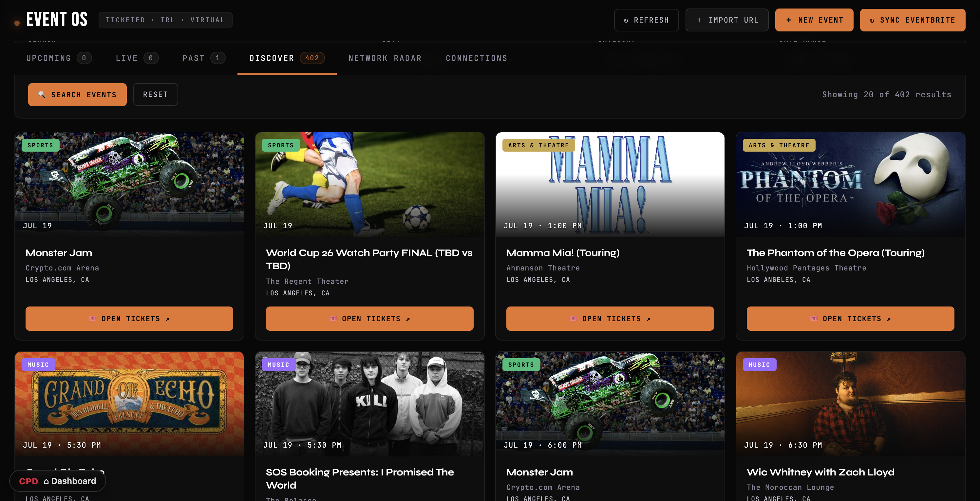Viewport: 980px width, 501px height.
Task: Click the "Mamma Mia! (Touring)" title
Action: pyautogui.click(x=563, y=253)
